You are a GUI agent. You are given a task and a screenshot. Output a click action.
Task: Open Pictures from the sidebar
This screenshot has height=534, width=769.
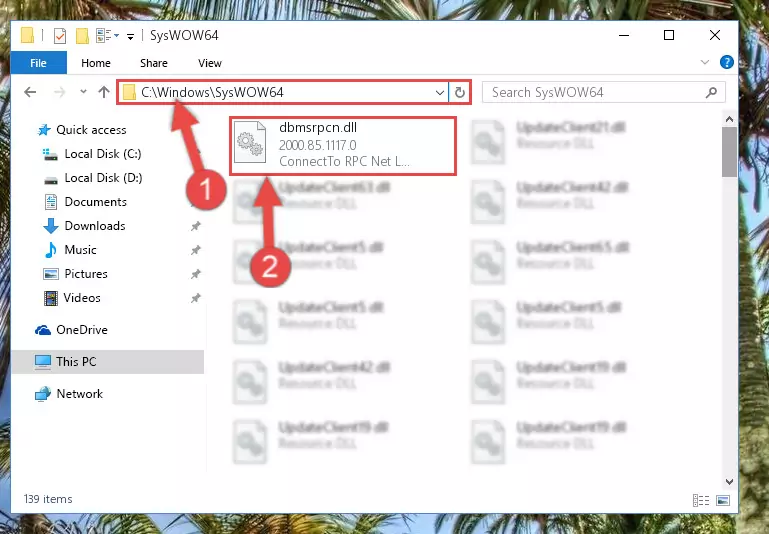point(86,274)
